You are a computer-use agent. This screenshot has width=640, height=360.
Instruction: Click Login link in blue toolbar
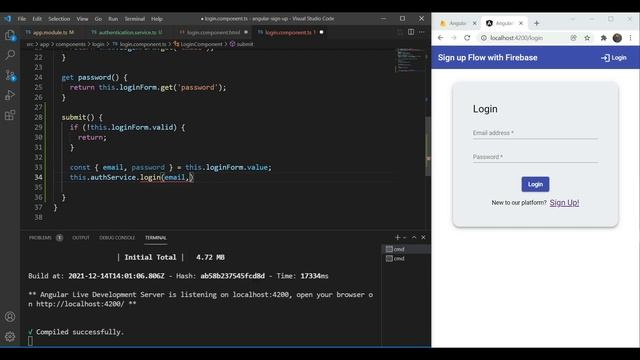coord(614,58)
